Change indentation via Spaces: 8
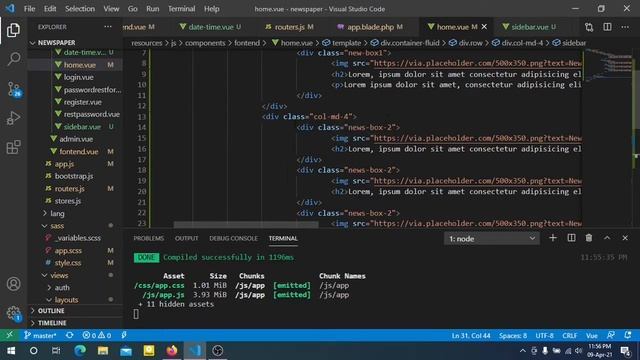 point(513,336)
